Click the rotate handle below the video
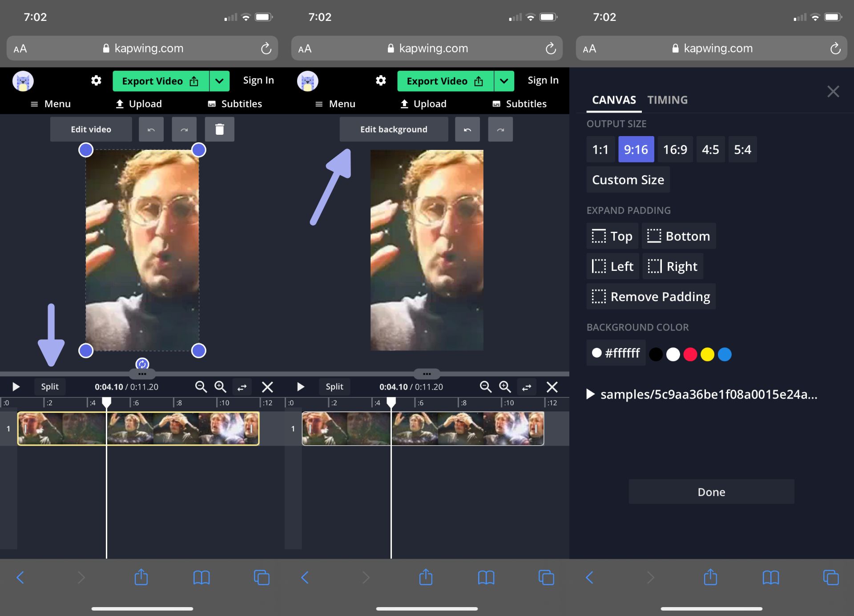Viewport: 854px width, 616px height. click(142, 364)
